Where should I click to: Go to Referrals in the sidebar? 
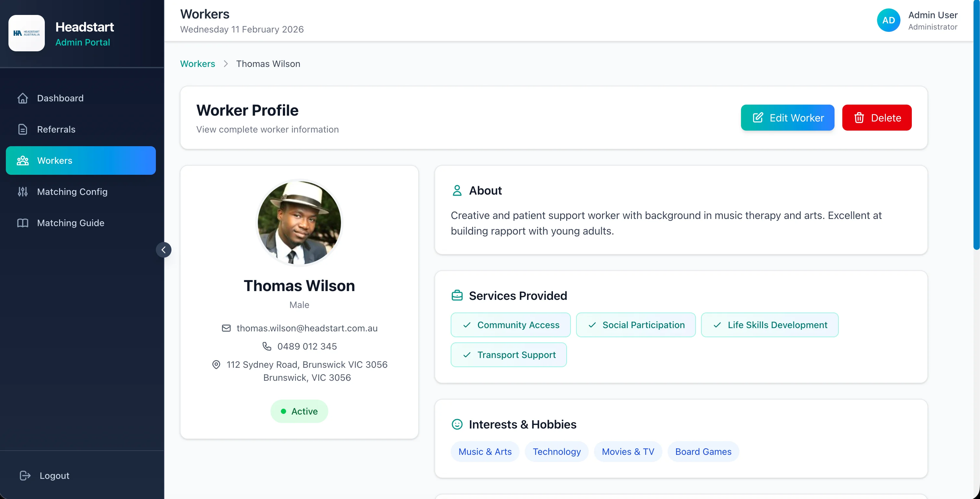click(x=81, y=129)
